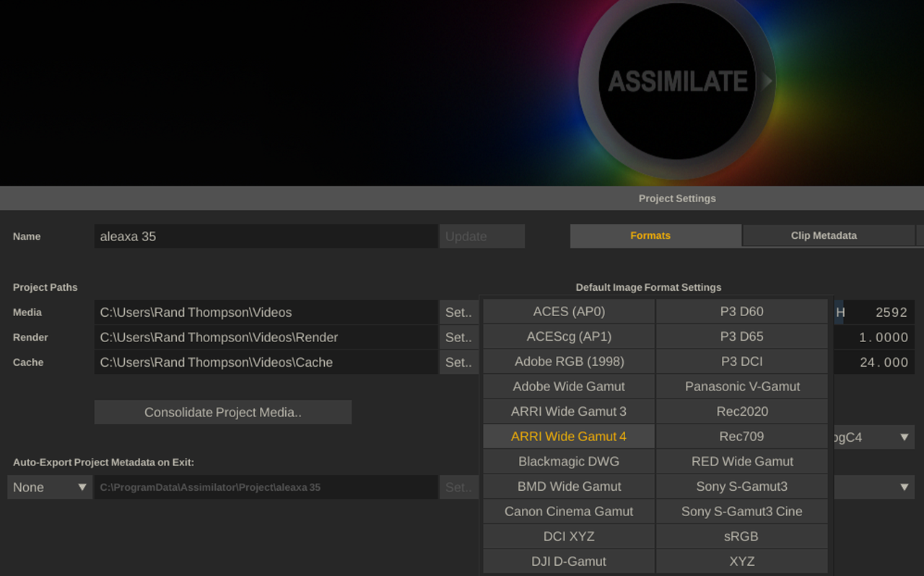Image resolution: width=924 pixels, height=576 pixels.
Task: Edit the project Name field
Action: pyautogui.click(x=266, y=236)
